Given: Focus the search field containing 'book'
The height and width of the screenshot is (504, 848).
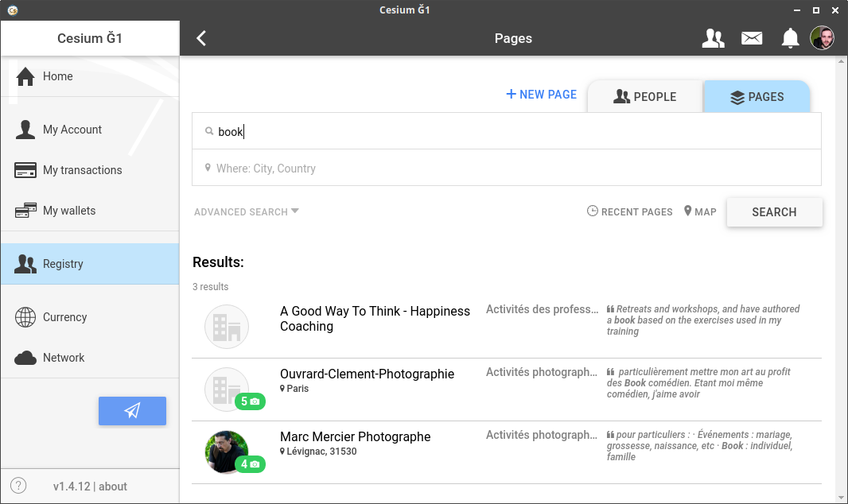Looking at the screenshot, I should click(x=507, y=131).
